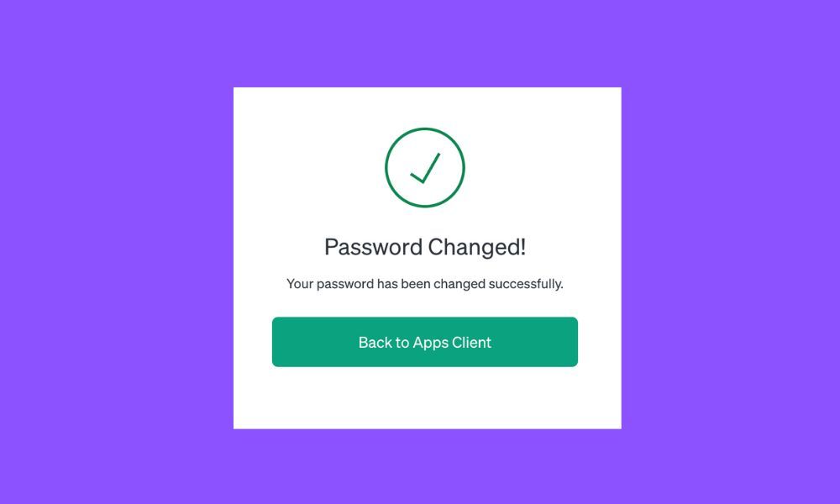Click Apps Client text on green button
Viewport: 840px width, 504px height.
point(452,342)
